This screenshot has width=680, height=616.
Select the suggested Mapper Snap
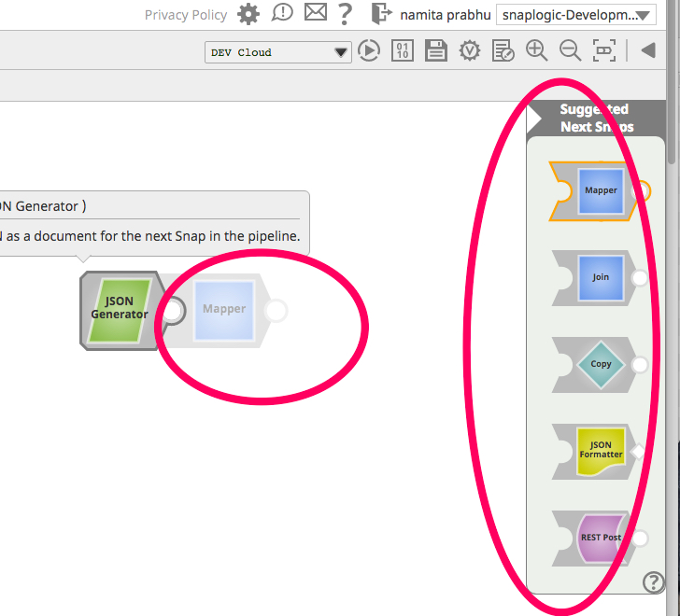(x=601, y=191)
